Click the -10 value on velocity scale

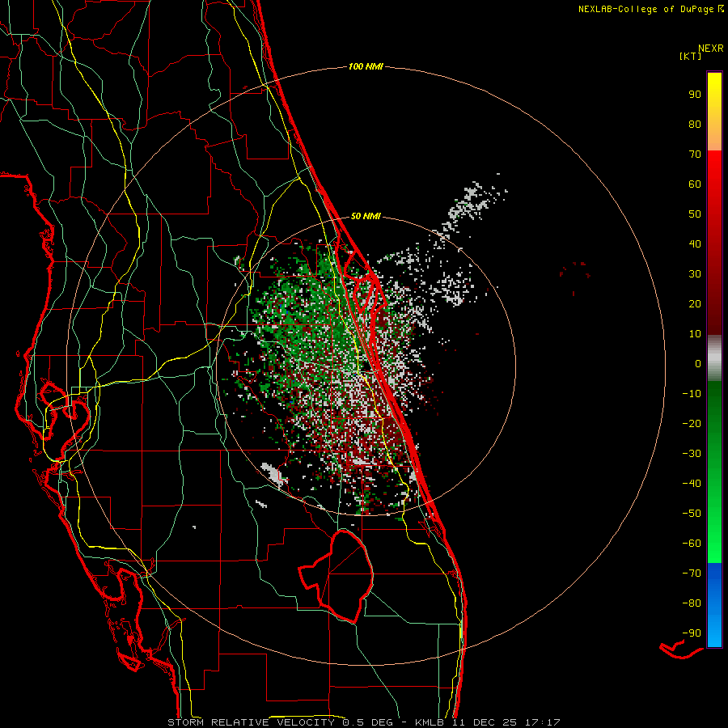692,394
